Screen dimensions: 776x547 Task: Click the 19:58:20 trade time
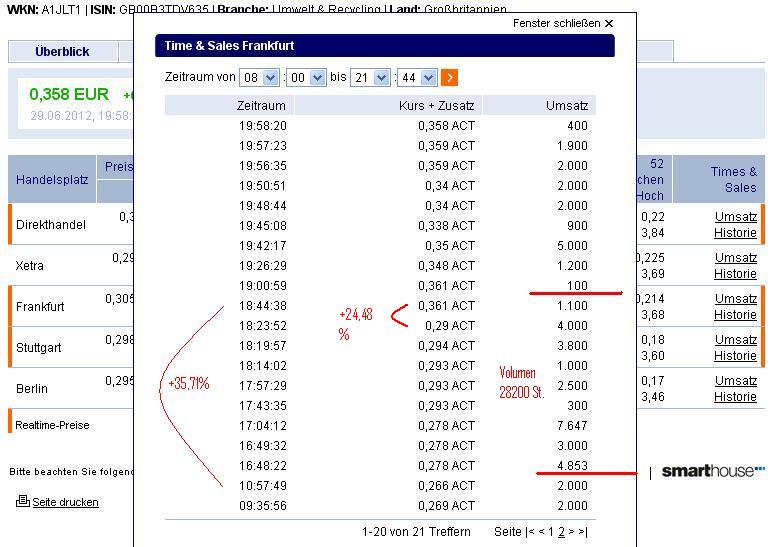(263, 126)
